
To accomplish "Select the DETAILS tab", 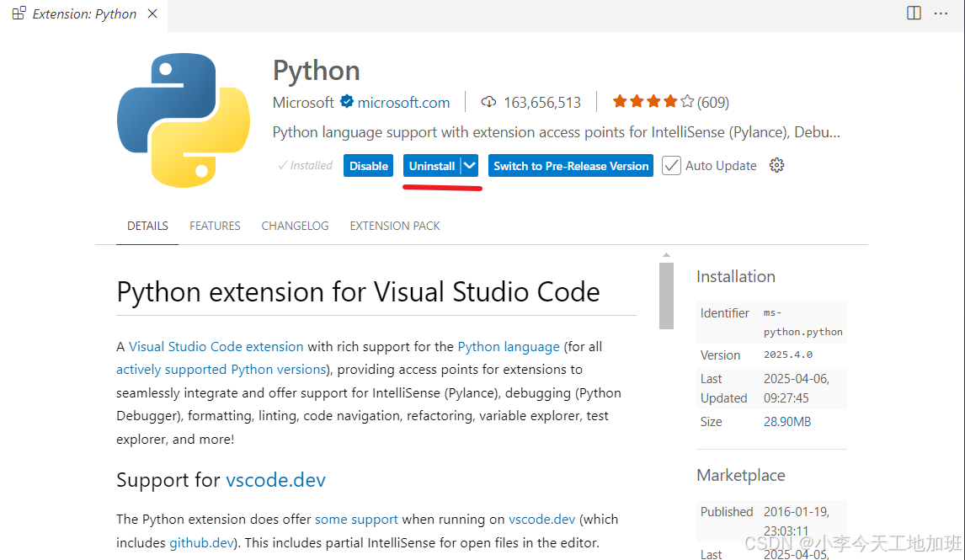I will [x=147, y=226].
